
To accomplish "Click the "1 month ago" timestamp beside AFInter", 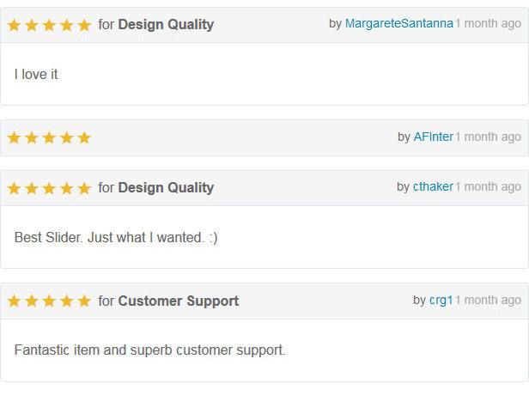I will (x=488, y=137).
